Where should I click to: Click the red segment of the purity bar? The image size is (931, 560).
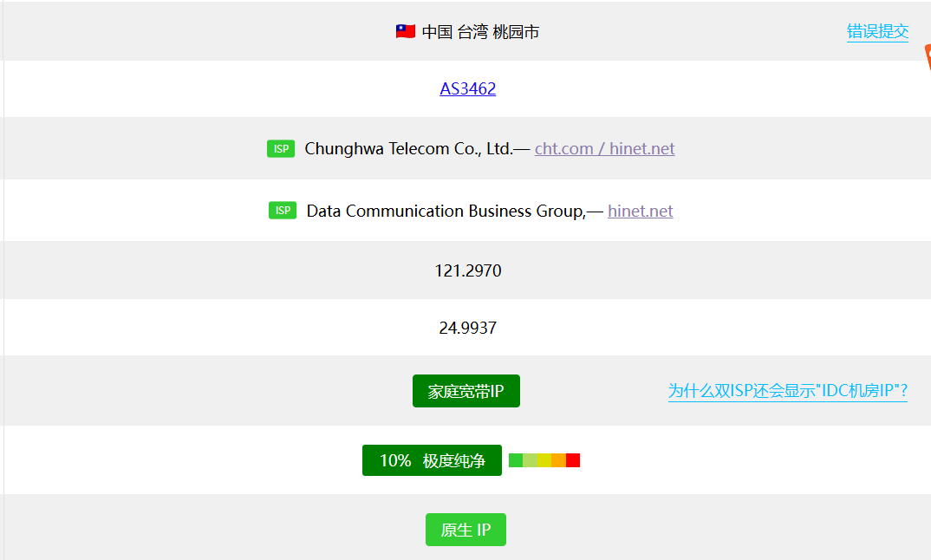pyautogui.click(x=573, y=460)
